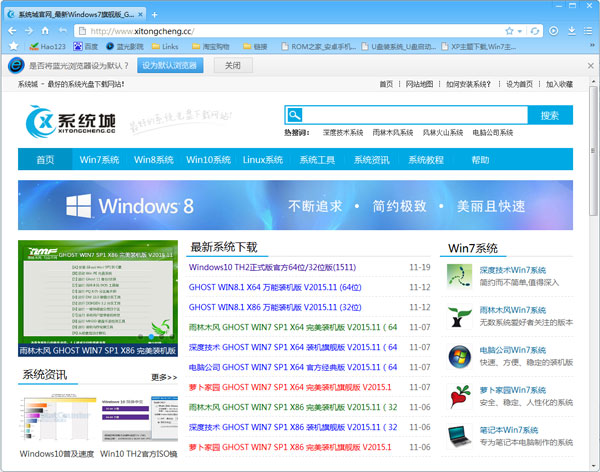Close the 系统城官网 browser tab
600x472 pixels.
click(x=140, y=15)
